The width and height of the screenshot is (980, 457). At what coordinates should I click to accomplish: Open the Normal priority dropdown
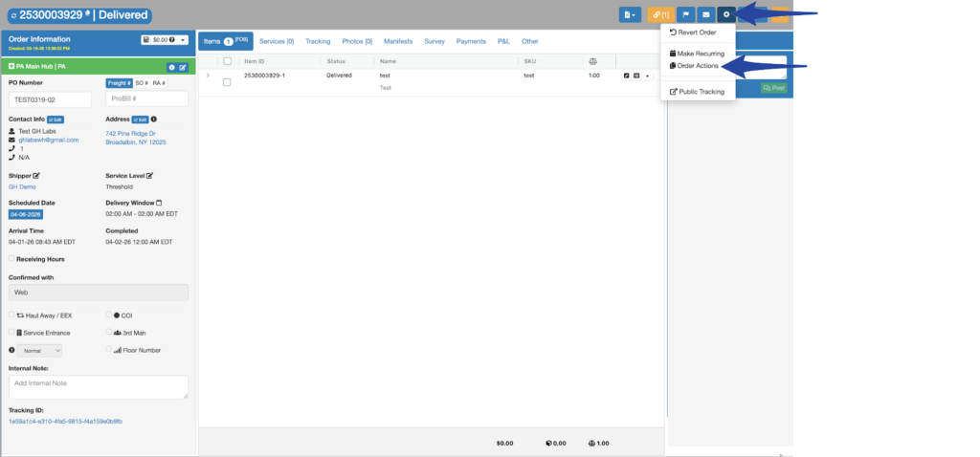coord(40,351)
